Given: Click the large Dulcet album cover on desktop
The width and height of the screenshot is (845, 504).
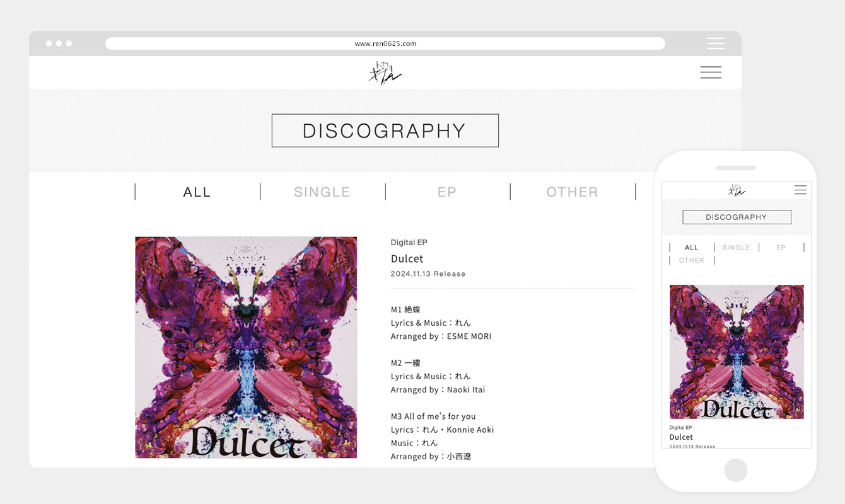Looking at the screenshot, I should pyautogui.click(x=246, y=347).
